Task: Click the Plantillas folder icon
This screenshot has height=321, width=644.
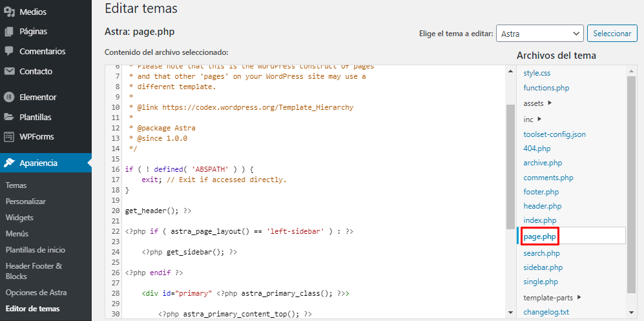Action: 9,117
